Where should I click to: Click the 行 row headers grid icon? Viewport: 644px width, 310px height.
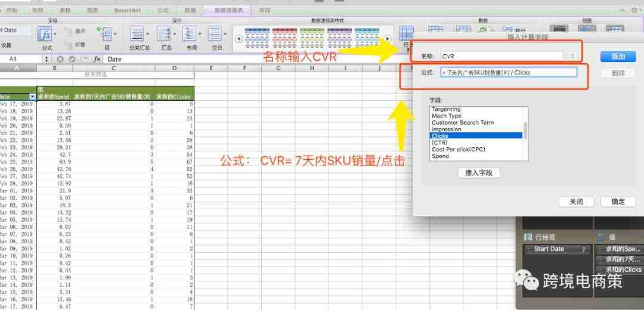(406, 33)
